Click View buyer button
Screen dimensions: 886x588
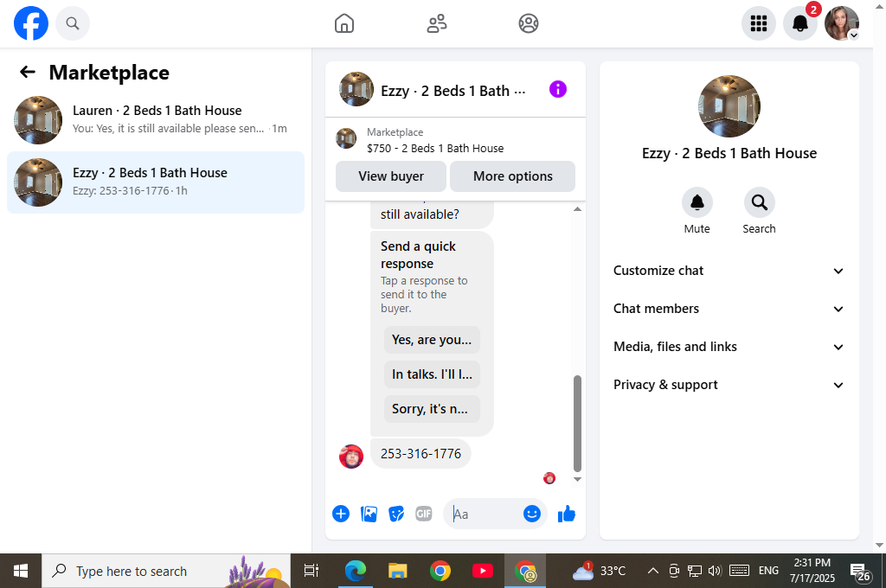pos(391,176)
